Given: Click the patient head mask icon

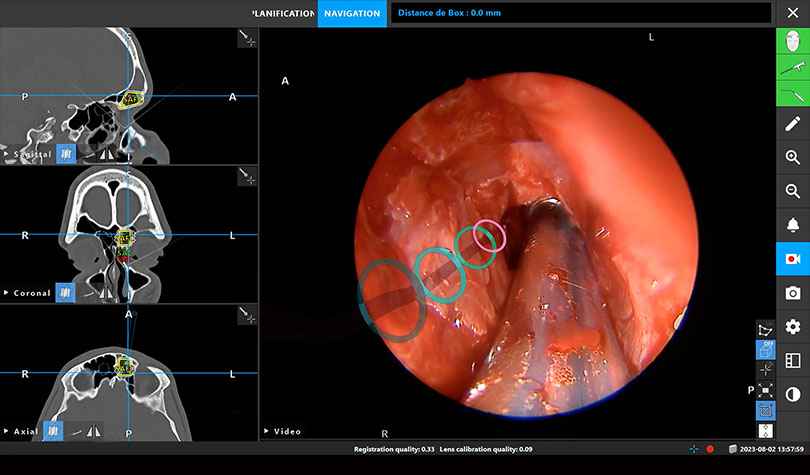Looking at the screenshot, I should [793, 41].
